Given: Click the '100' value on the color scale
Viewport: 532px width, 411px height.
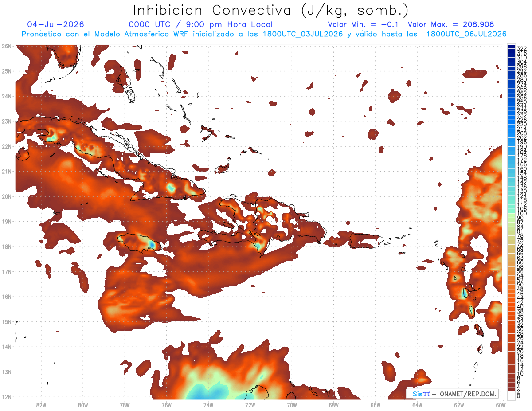Looking at the screenshot, I should tap(522, 214).
